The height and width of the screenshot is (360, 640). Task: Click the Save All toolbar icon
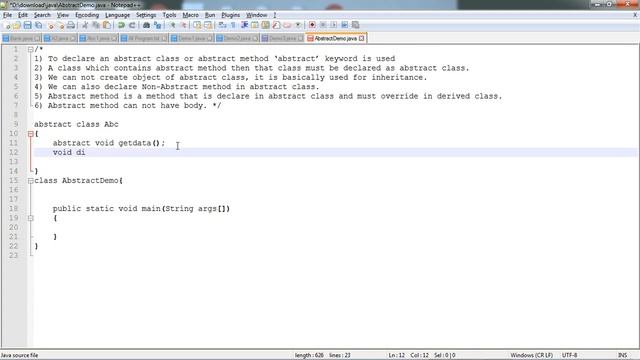(x=38, y=25)
